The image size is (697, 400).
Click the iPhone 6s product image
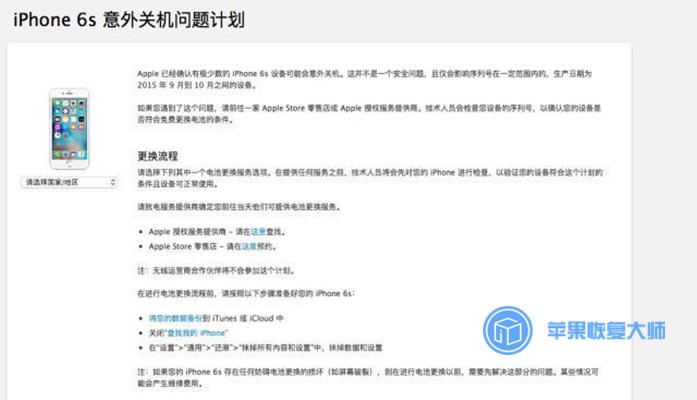point(69,128)
